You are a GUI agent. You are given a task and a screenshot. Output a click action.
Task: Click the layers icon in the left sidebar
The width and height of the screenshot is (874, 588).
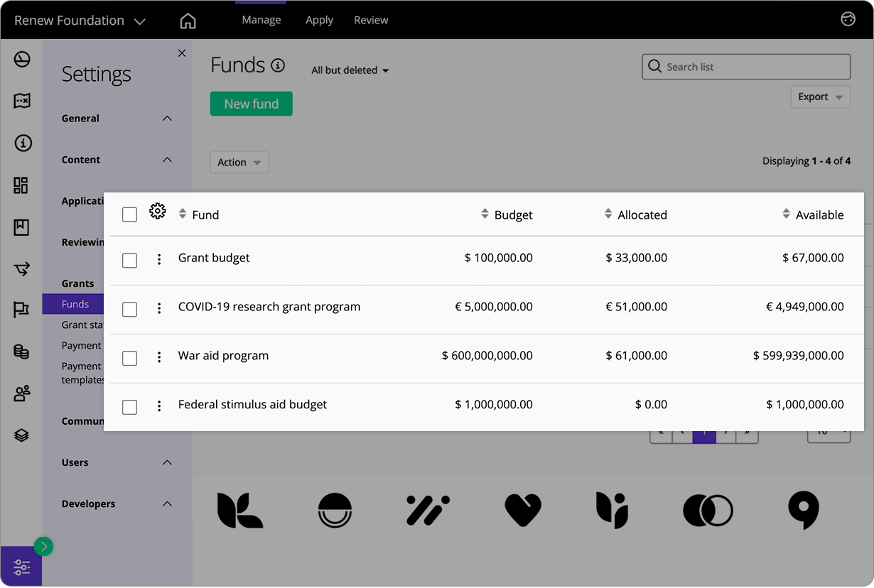coord(22,435)
